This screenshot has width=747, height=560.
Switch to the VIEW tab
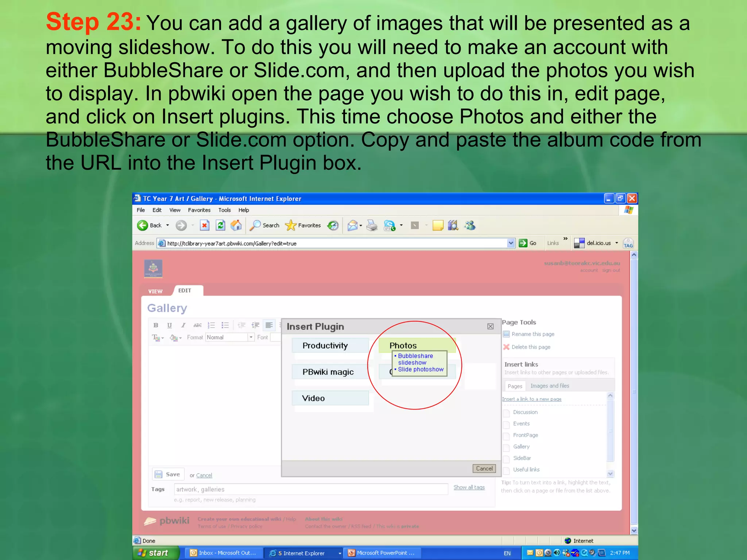pyautogui.click(x=155, y=291)
